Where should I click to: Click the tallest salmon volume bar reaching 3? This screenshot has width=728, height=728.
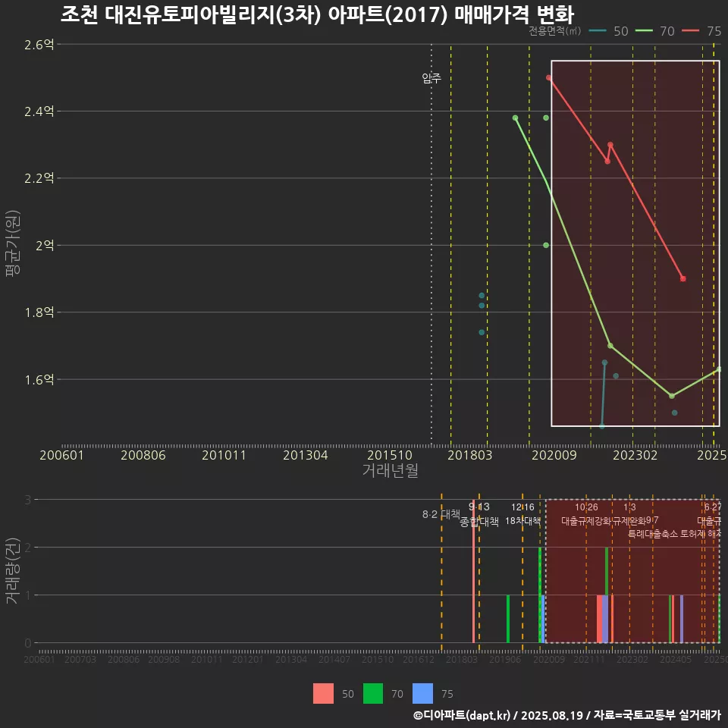coord(473,572)
